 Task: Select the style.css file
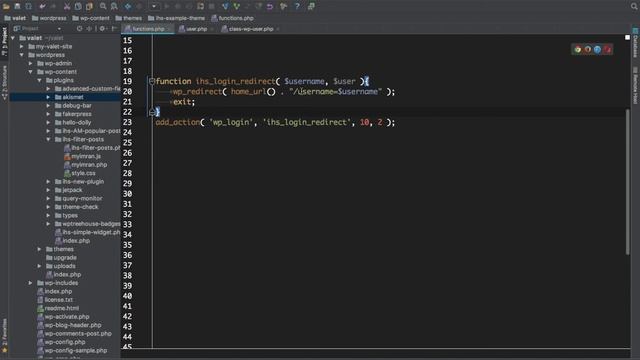pos(80,173)
